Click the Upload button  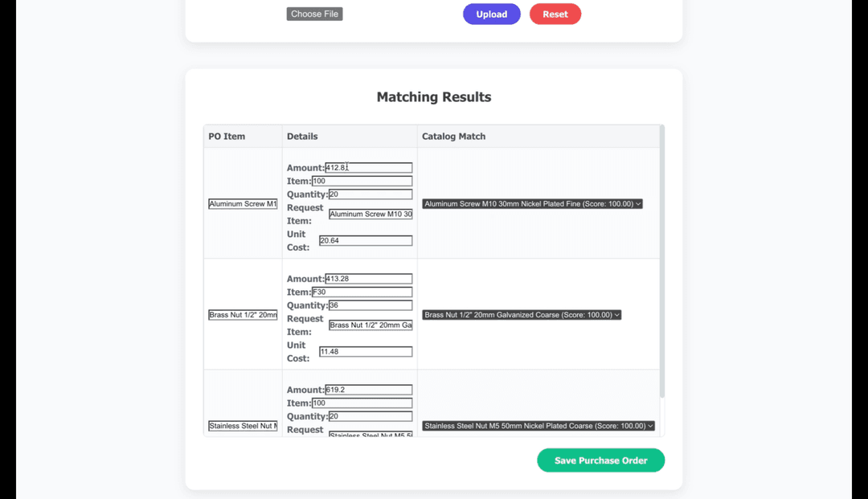(491, 14)
